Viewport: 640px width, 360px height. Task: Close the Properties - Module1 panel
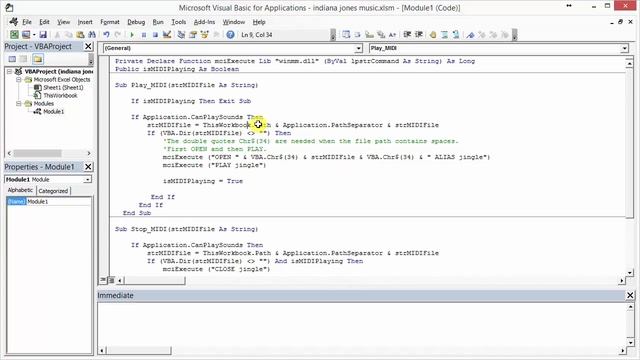point(88,167)
